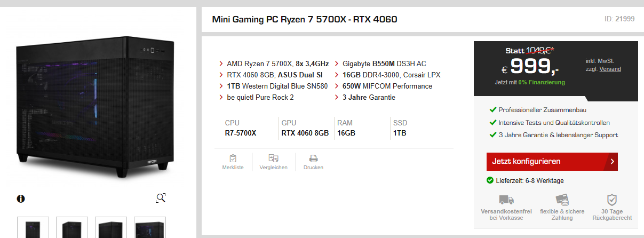Click Intensive Tests und Qualitätskontrollen line
Viewport: 644px width, 238px height.
(x=550, y=123)
